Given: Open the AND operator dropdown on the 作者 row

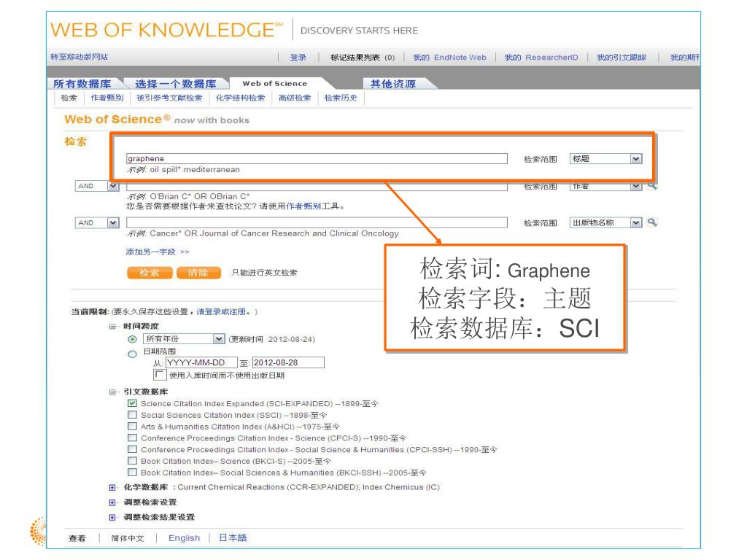Looking at the screenshot, I should [x=97, y=186].
